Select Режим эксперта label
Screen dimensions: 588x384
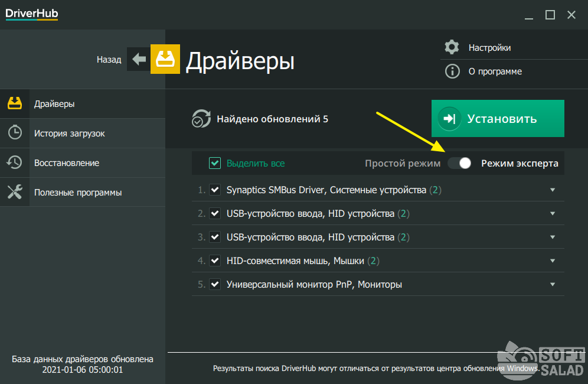point(520,163)
